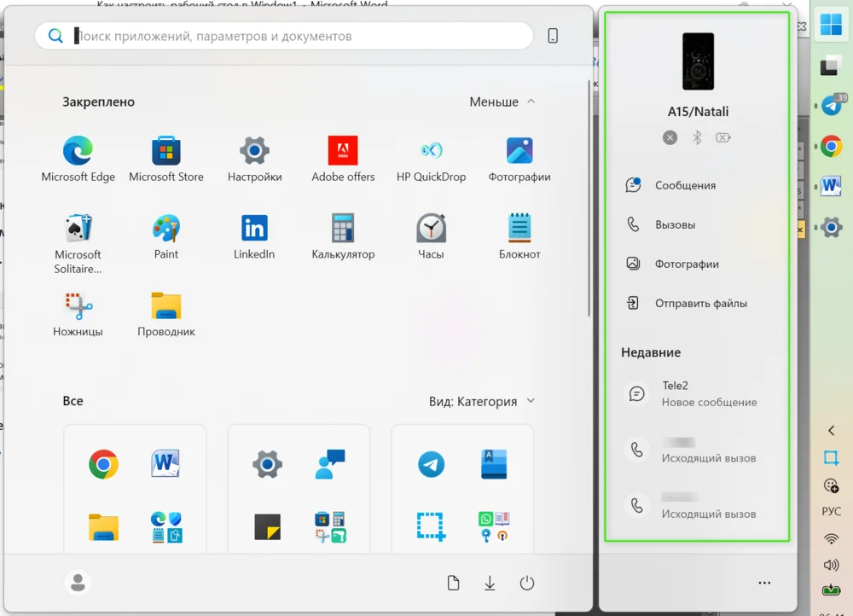Click the Start menu scrollbar

click(589, 199)
